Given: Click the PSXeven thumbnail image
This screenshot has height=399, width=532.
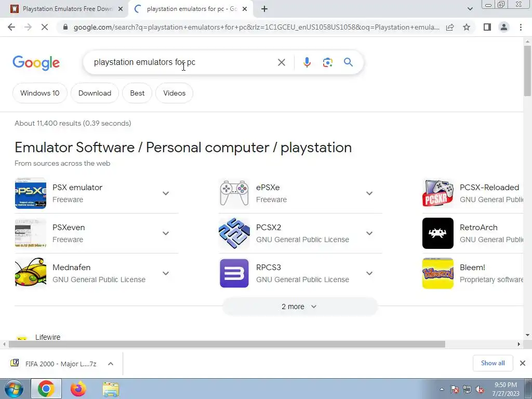Looking at the screenshot, I should coord(31,233).
